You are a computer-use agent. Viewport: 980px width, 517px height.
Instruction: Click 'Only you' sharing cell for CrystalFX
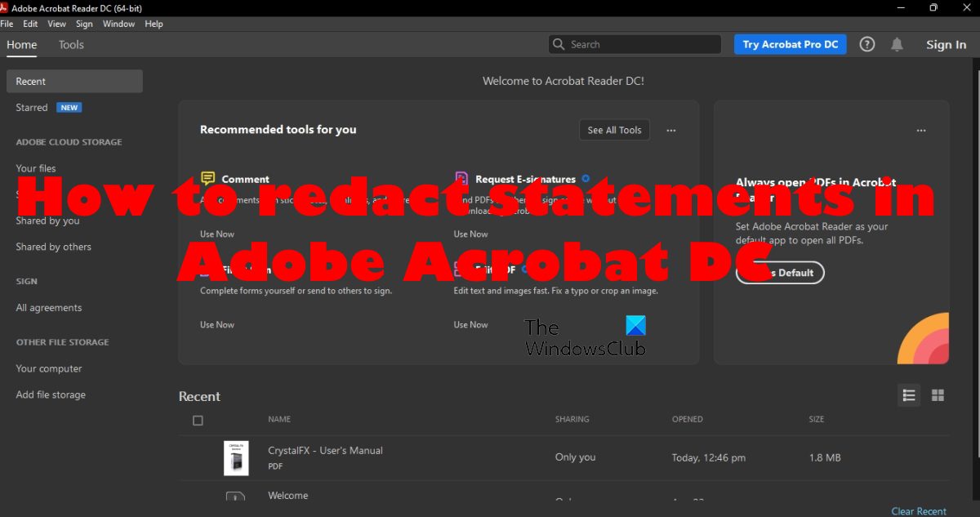(575, 457)
